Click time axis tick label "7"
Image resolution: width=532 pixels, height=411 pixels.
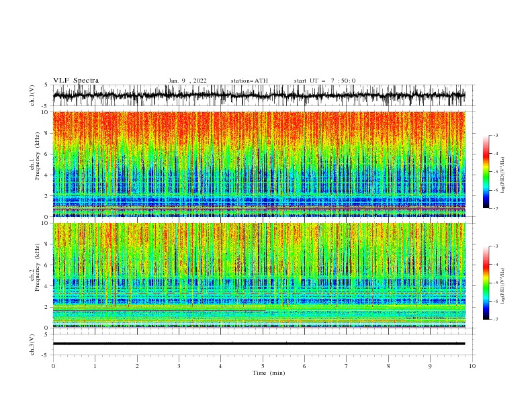(x=347, y=366)
